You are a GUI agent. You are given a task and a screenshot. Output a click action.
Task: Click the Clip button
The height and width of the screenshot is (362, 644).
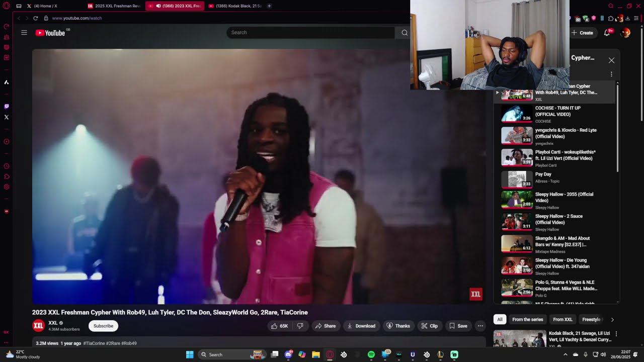point(430,326)
